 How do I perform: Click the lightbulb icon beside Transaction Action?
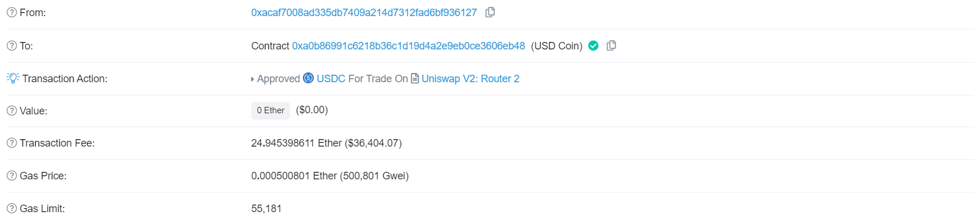13,78
